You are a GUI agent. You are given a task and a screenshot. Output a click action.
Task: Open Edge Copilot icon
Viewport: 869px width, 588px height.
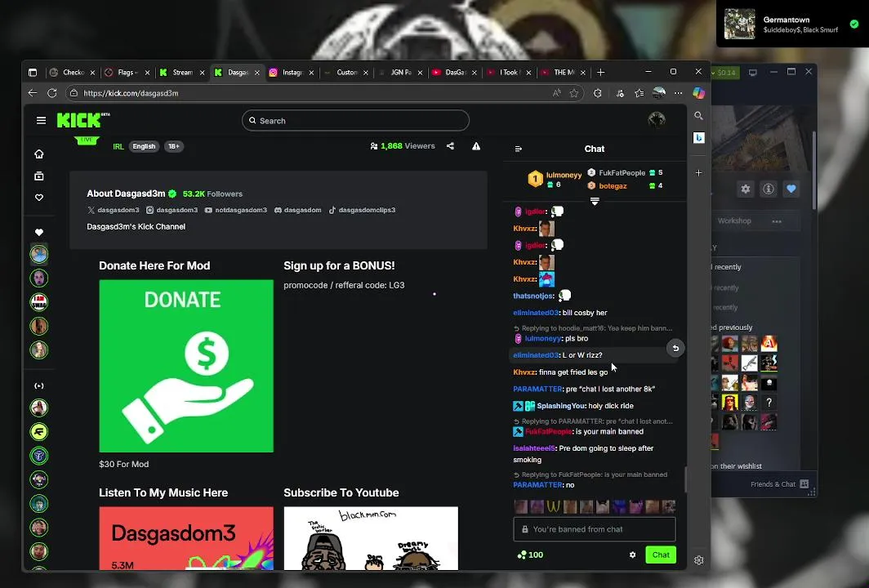[x=699, y=93]
